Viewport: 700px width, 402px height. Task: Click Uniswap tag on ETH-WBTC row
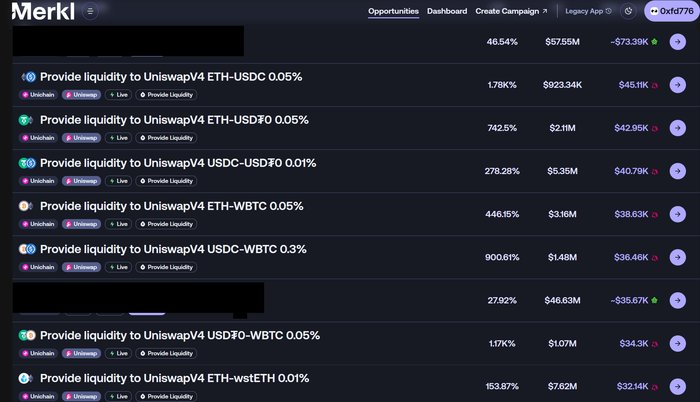coord(81,224)
